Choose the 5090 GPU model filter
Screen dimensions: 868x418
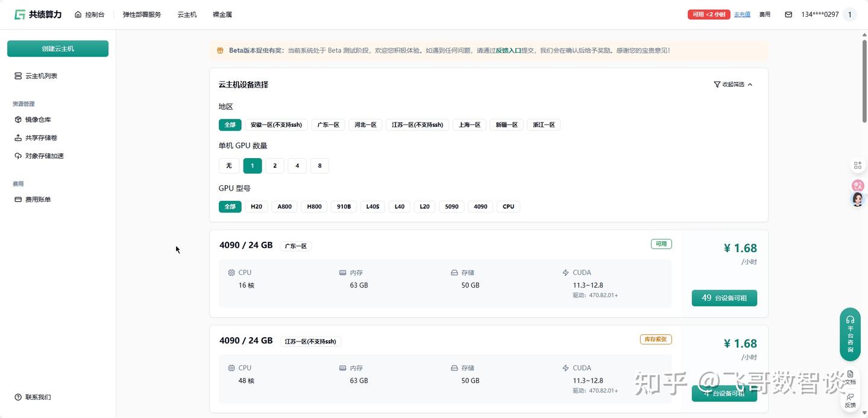tap(451, 207)
